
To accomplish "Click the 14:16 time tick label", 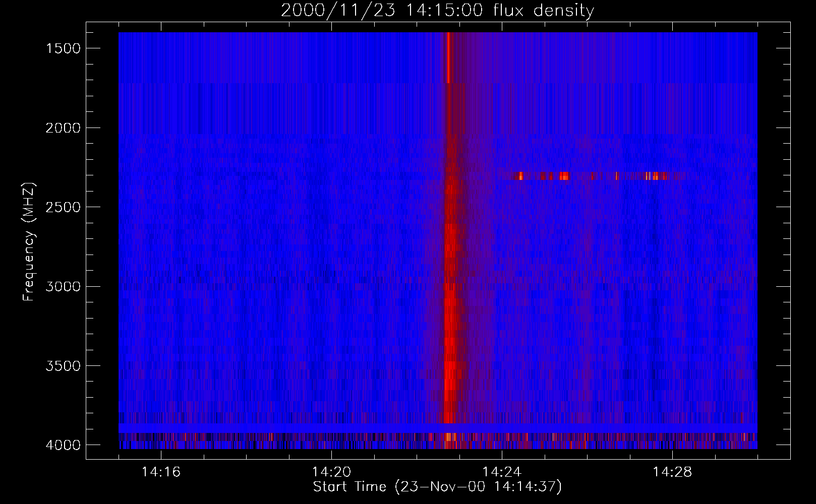I will (x=161, y=472).
